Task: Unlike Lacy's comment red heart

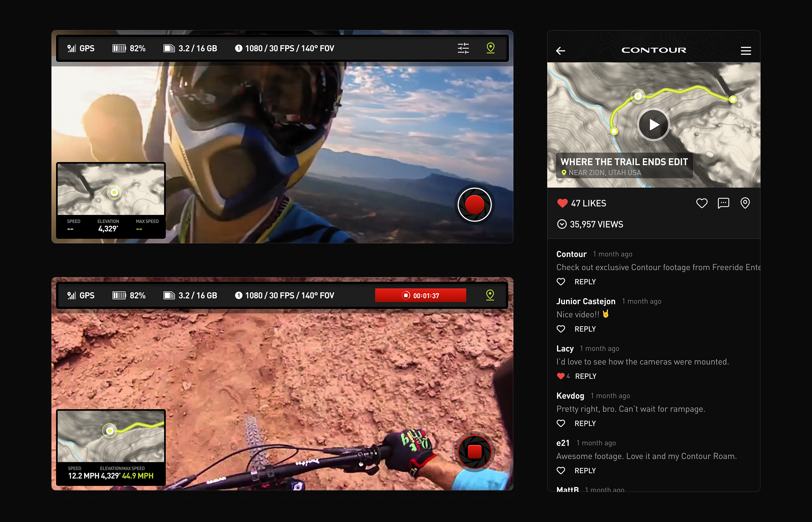Action: coord(561,376)
